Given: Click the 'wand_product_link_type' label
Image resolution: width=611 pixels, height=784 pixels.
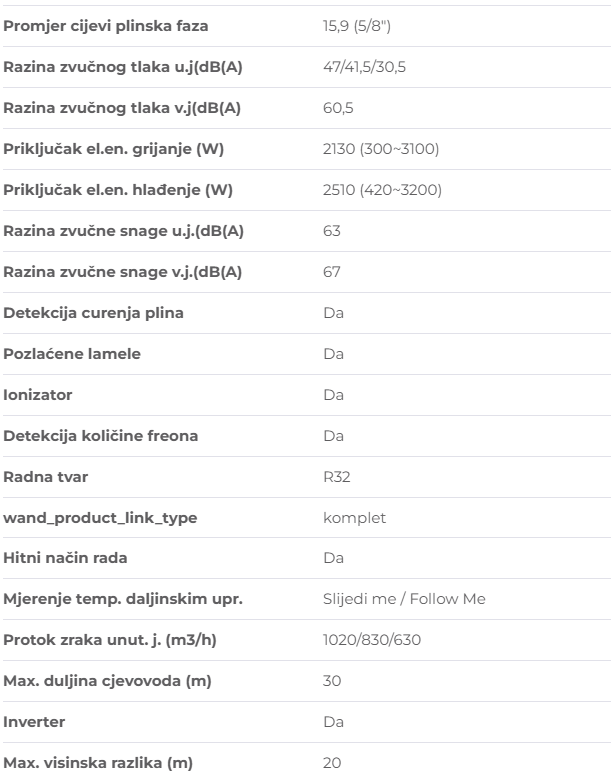Looking at the screenshot, I should tap(102, 517).
